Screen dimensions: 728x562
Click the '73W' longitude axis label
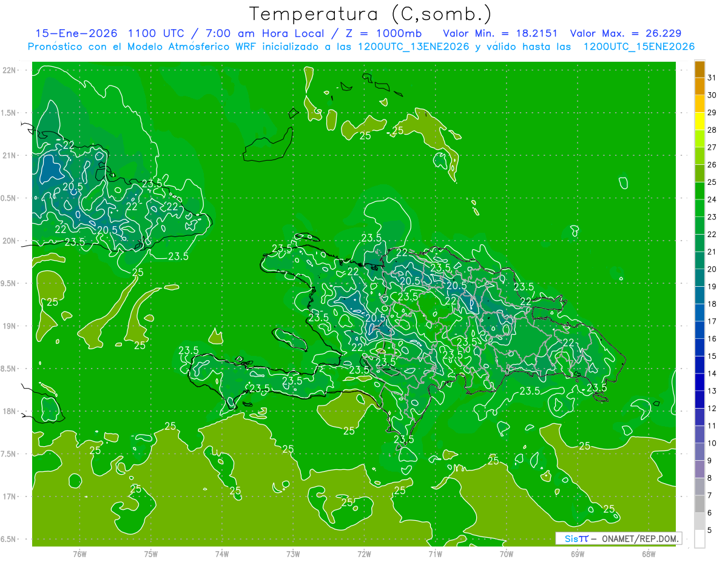293,554
